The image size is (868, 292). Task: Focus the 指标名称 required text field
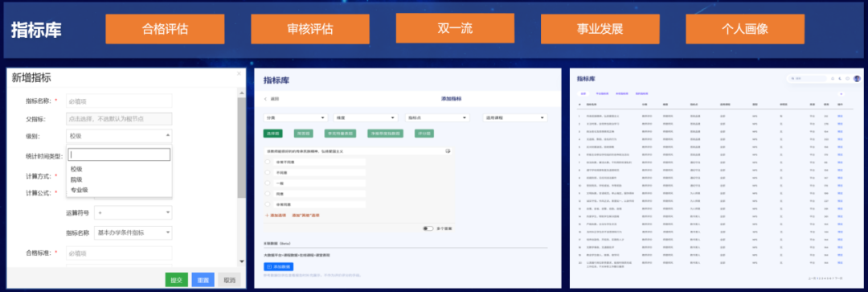pyautogui.click(x=119, y=101)
